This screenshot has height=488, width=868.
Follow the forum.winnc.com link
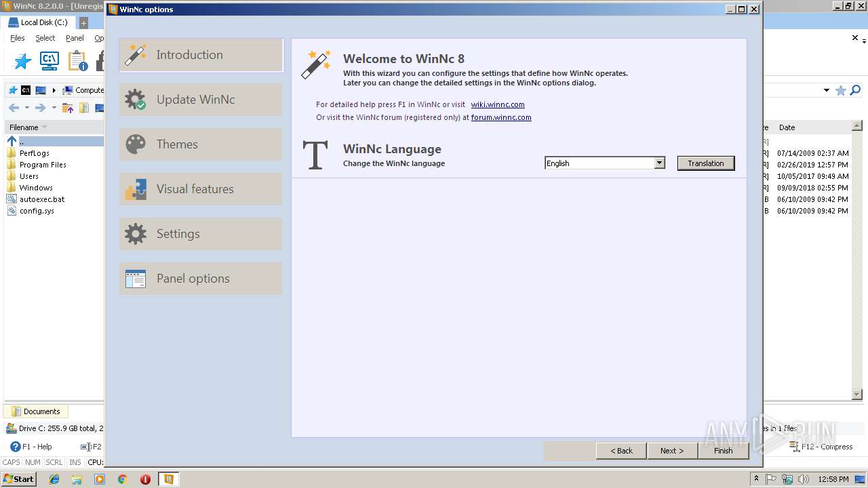[501, 117]
